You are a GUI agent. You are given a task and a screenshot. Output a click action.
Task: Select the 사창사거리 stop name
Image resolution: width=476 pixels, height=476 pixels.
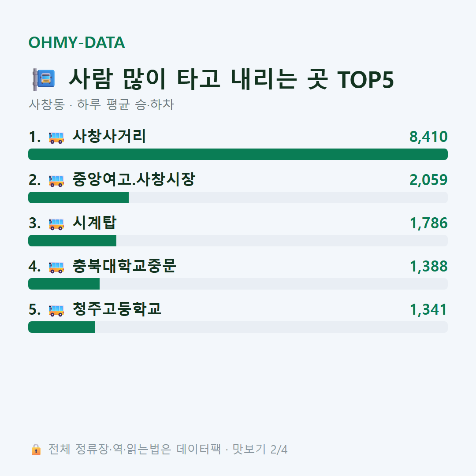click(109, 136)
